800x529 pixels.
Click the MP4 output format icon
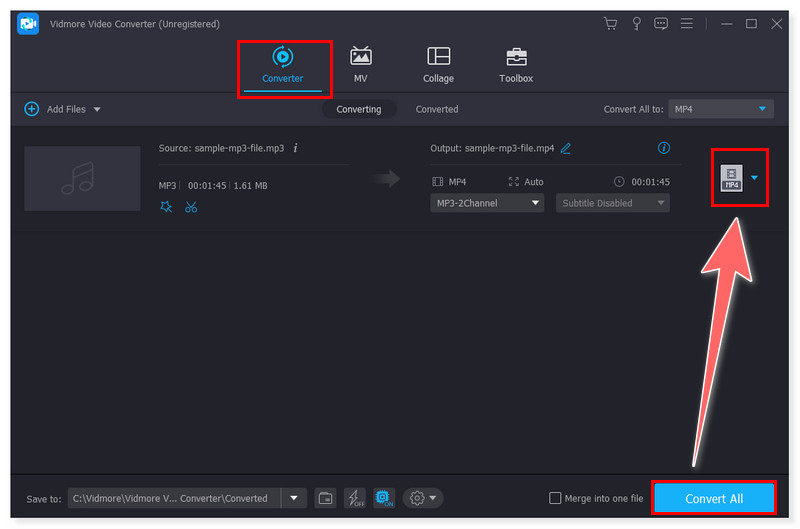[733, 178]
